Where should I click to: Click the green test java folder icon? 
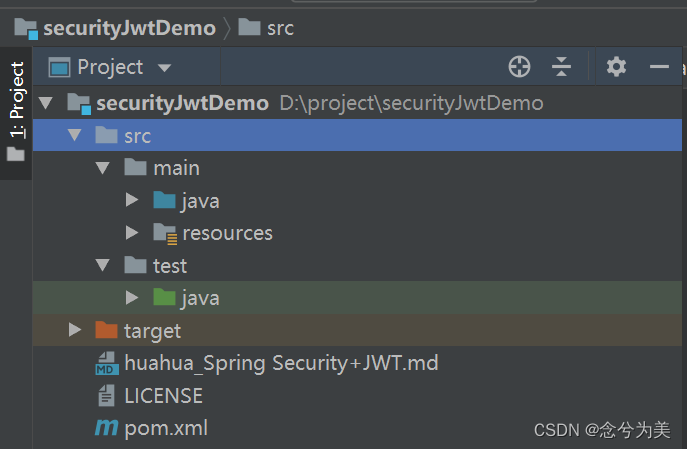pos(164,297)
